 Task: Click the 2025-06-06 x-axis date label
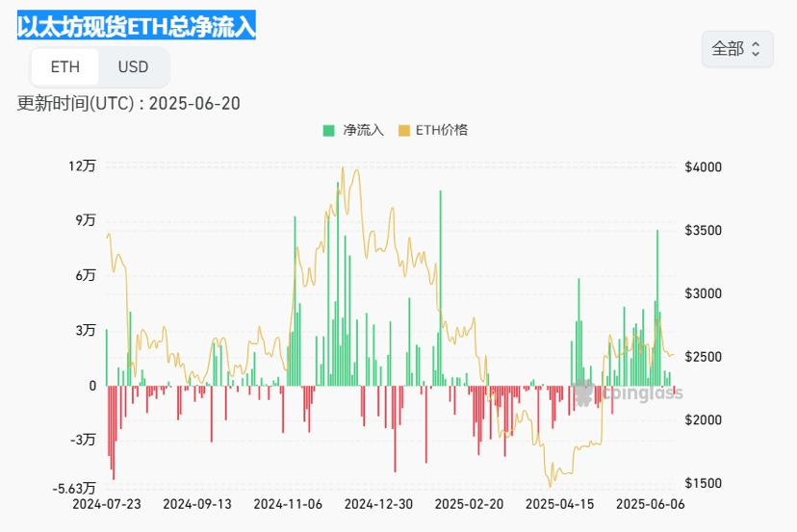click(650, 503)
